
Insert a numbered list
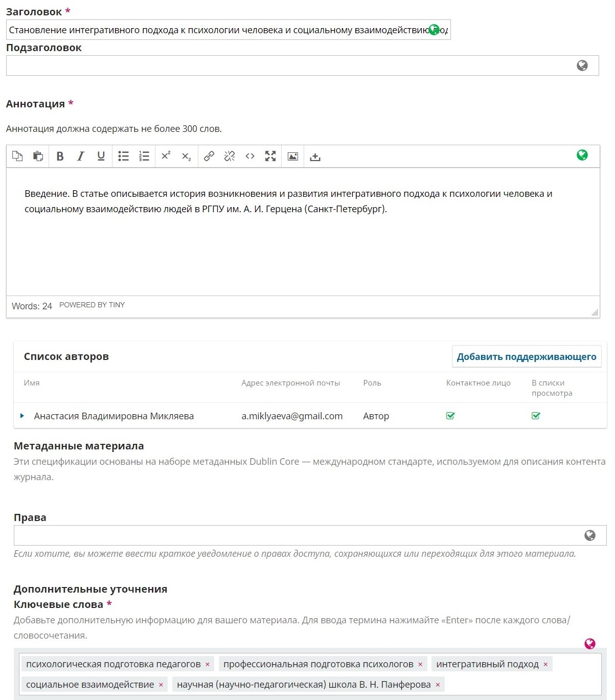(144, 156)
